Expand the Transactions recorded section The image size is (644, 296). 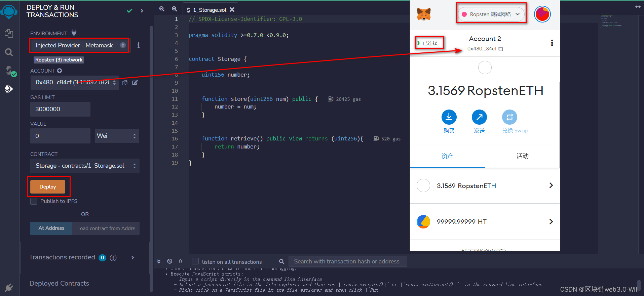[x=133, y=258]
